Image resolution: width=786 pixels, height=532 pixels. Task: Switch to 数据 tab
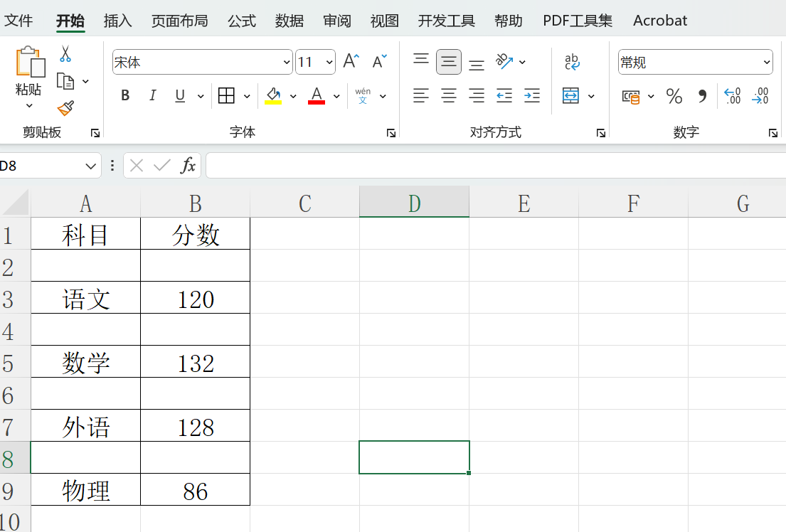click(x=290, y=21)
